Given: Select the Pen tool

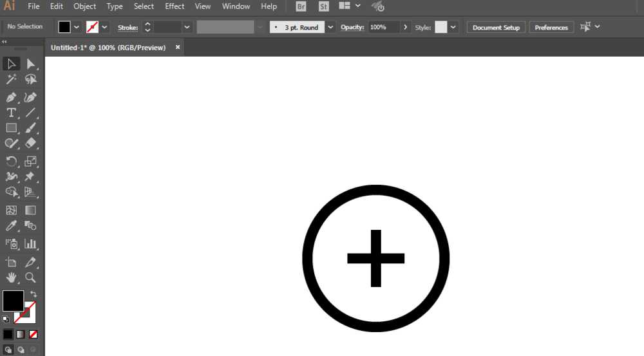Looking at the screenshot, I should pos(11,97).
